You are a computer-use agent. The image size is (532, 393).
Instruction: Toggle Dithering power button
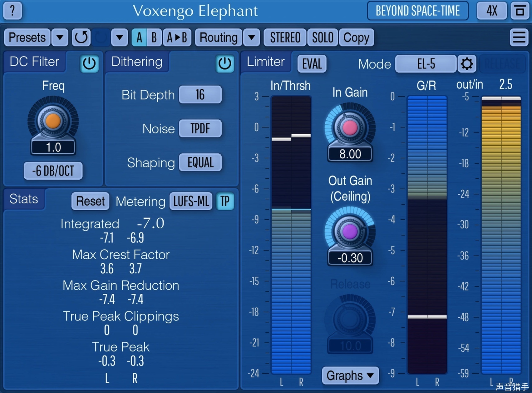225,64
